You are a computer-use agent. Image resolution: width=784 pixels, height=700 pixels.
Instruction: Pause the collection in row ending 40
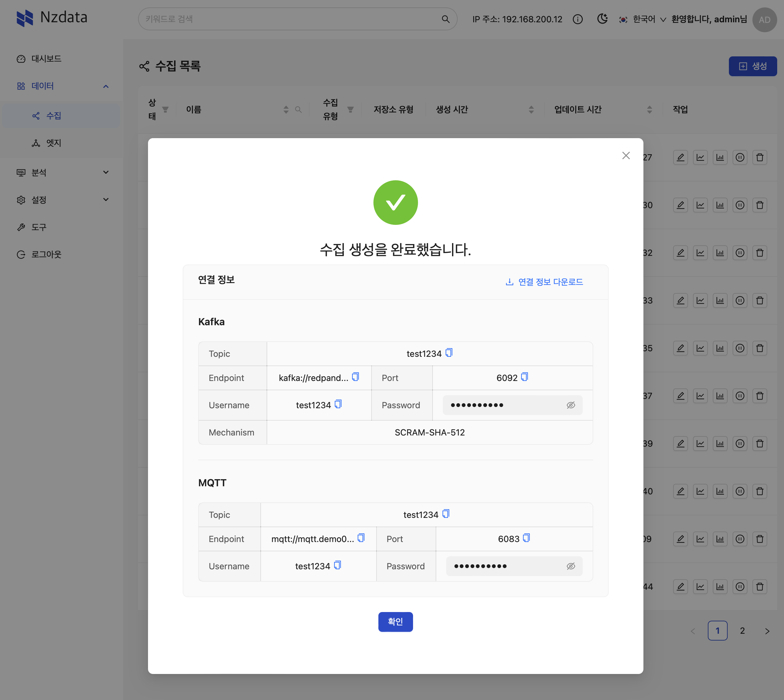coord(740,491)
